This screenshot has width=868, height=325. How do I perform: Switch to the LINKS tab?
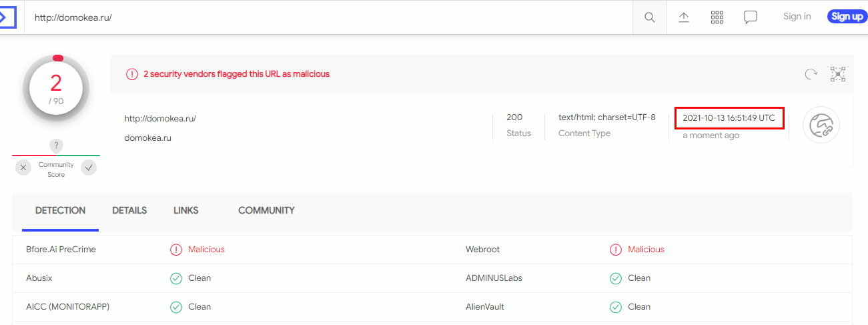click(x=186, y=210)
